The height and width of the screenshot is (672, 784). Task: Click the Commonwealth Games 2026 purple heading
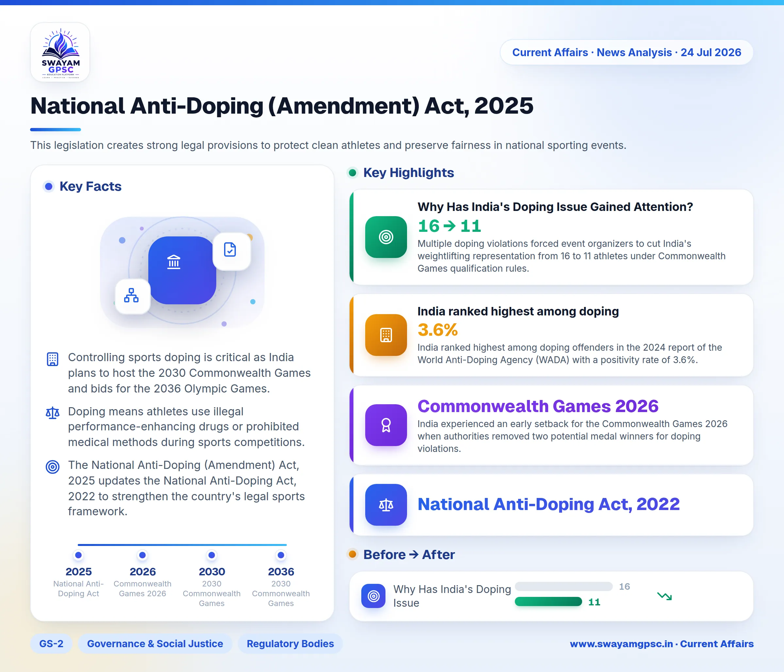[x=538, y=406]
